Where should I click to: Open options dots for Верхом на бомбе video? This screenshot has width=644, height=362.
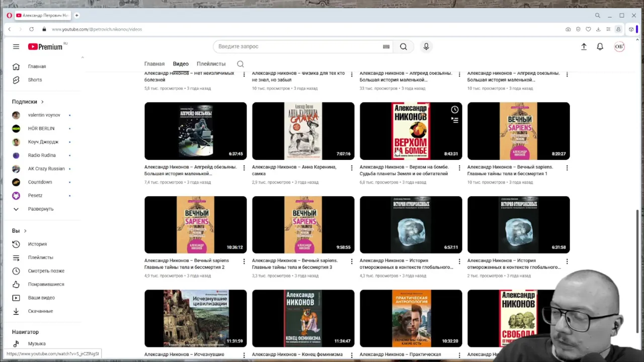(x=459, y=167)
